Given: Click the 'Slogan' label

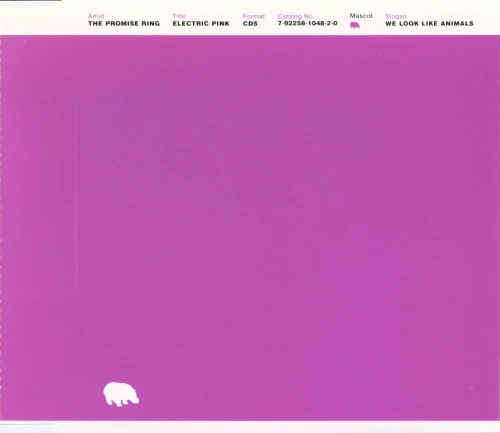Looking at the screenshot, I should (x=396, y=16).
